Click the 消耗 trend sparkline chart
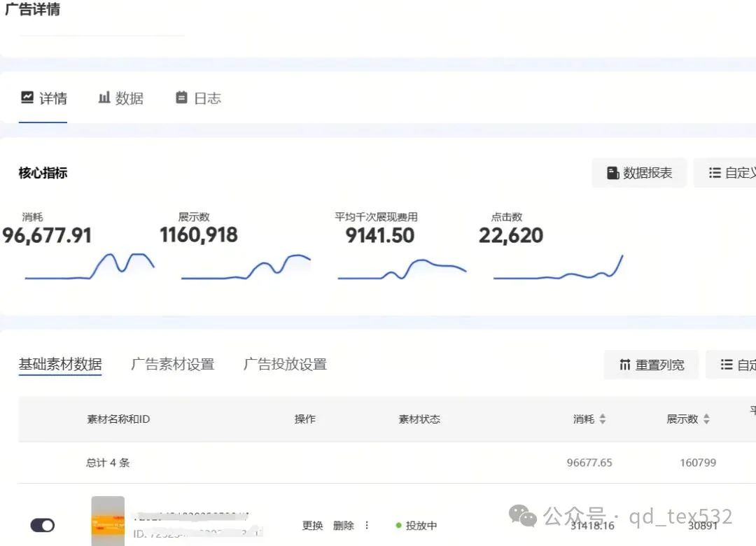The image size is (756, 546). [x=89, y=267]
